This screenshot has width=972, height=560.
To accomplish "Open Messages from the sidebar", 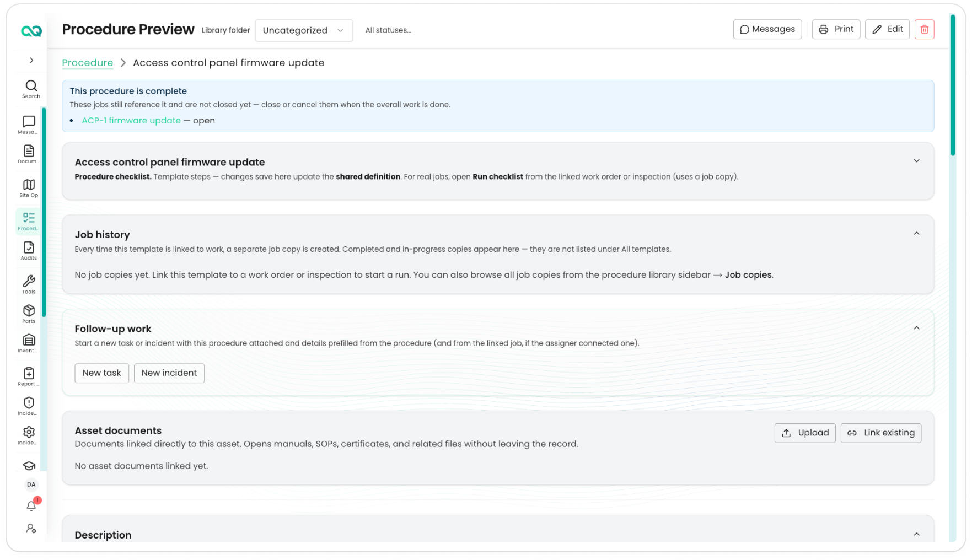I will point(29,125).
